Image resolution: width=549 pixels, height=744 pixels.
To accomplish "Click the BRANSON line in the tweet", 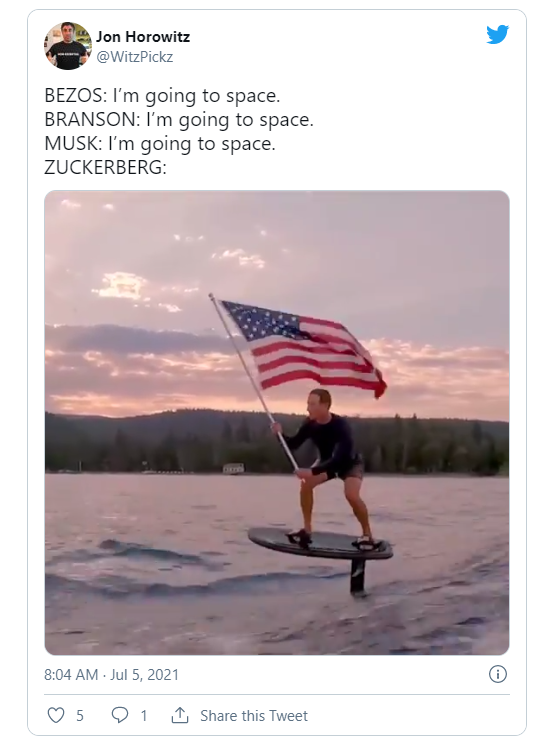I will pos(179,120).
